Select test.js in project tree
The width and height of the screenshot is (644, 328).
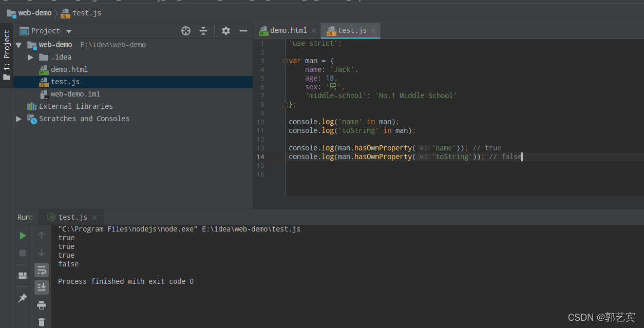65,82
